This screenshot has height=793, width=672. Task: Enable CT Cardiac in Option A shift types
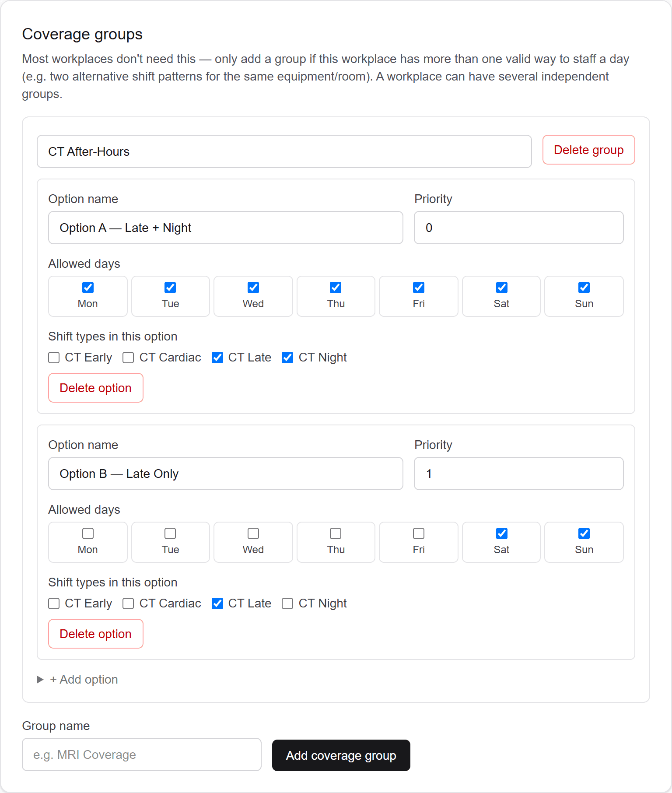click(128, 358)
